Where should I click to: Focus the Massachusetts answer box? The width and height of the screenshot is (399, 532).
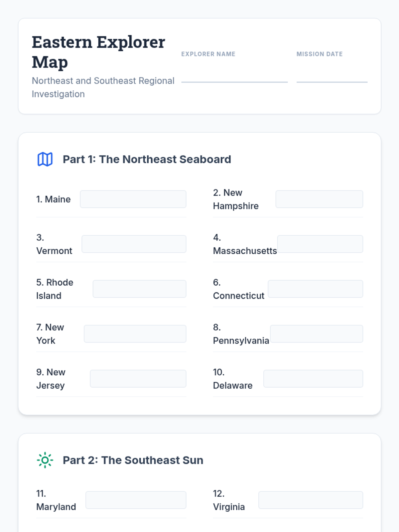(320, 244)
